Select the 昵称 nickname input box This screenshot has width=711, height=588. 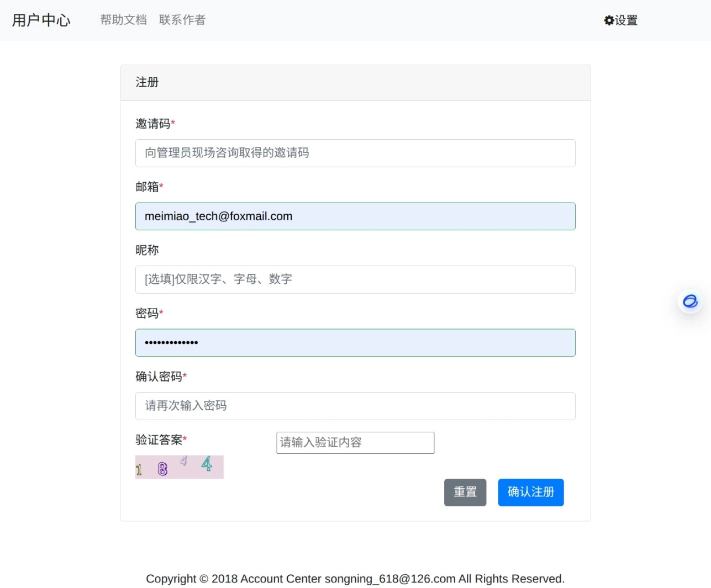(x=355, y=279)
